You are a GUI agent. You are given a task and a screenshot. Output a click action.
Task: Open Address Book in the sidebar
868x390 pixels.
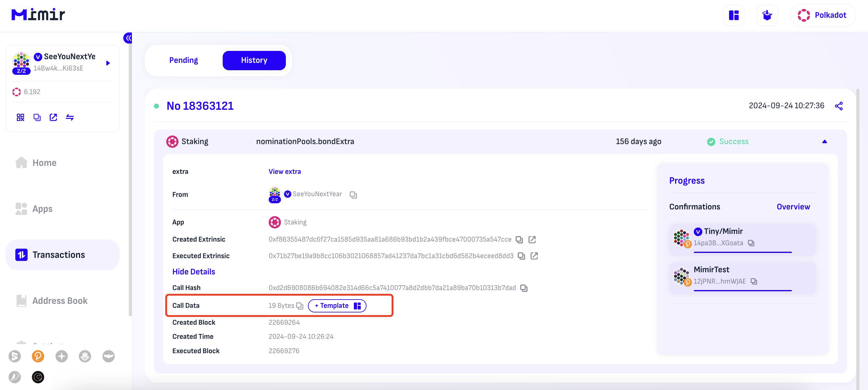[60, 300]
